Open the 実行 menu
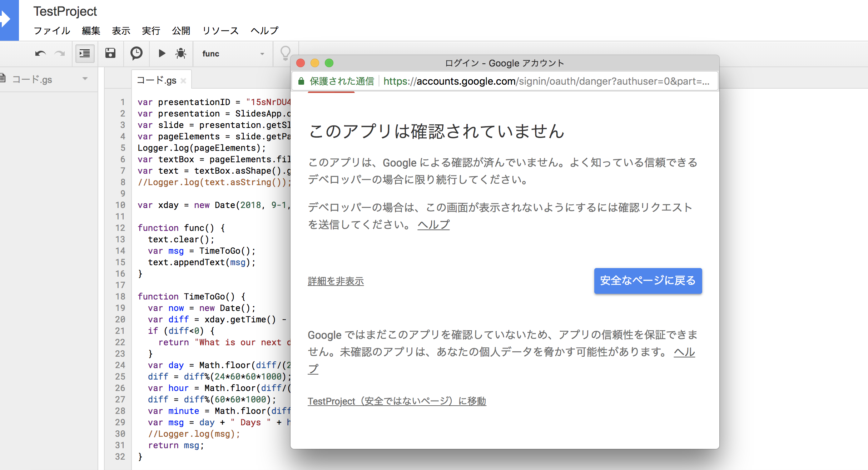Viewport: 868px width, 470px height. [151, 31]
